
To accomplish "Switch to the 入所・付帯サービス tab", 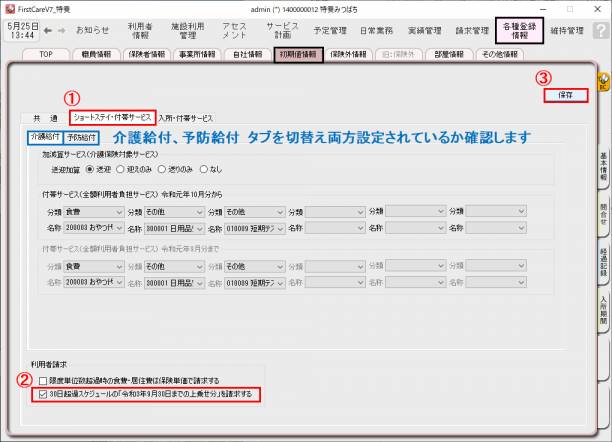I will (x=185, y=118).
